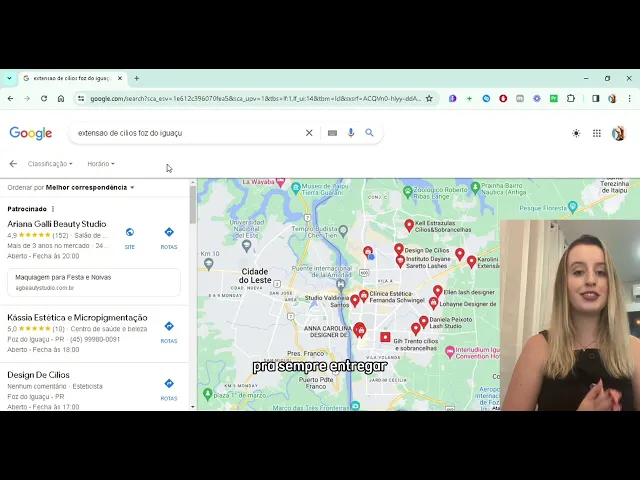Open the Chrome three-dot menu
Viewport: 640px width, 480px height.
pos(629,98)
